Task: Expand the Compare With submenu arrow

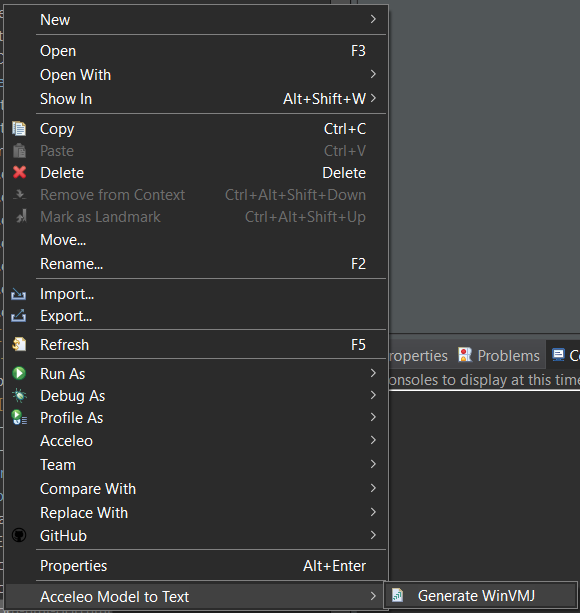Action: (373, 488)
